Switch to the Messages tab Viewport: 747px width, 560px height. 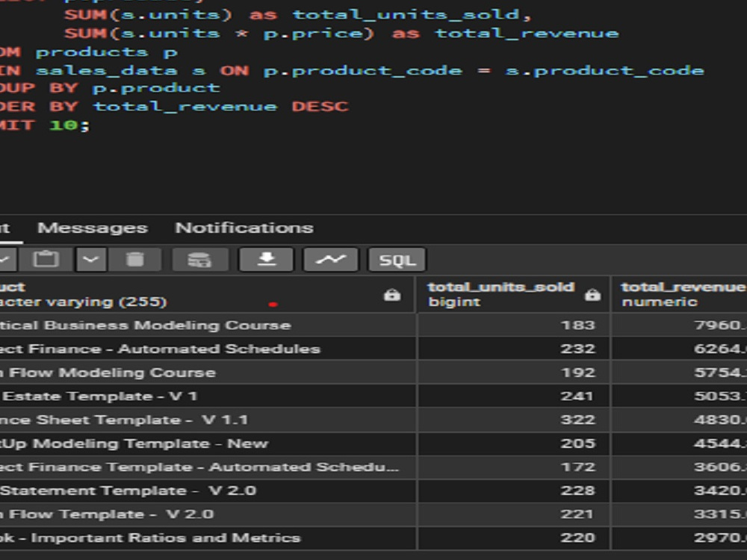(x=93, y=228)
